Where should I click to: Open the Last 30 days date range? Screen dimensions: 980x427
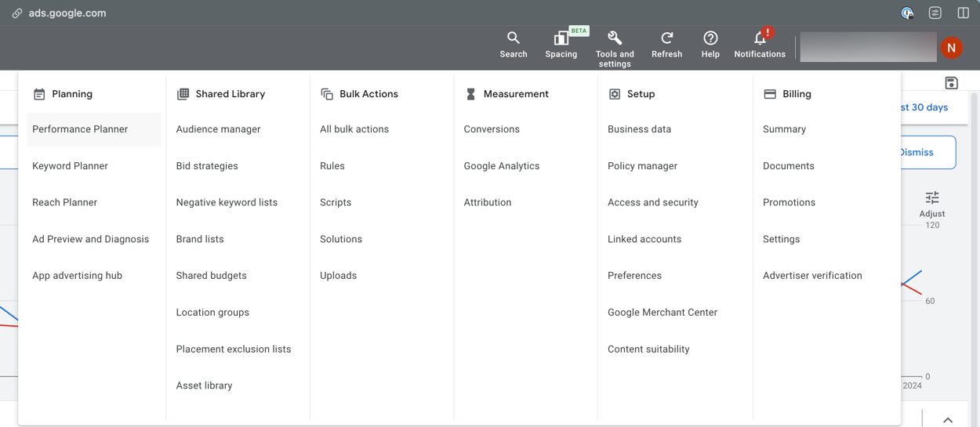[924, 107]
